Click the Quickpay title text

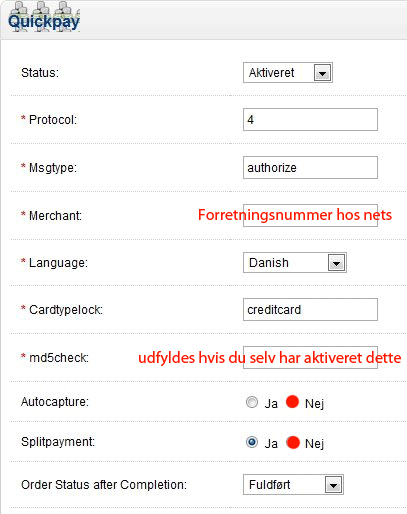(x=44, y=23)
